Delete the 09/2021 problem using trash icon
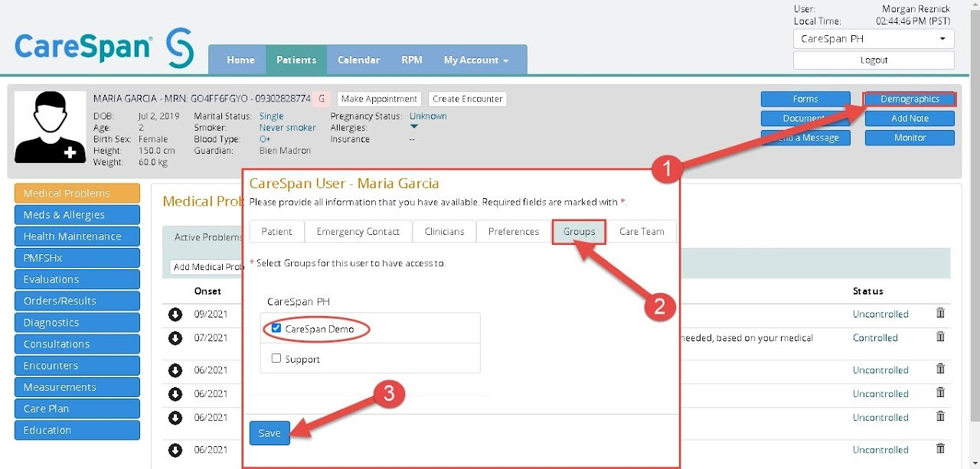This screenshot has width=980, height=469. tap(941, 313)
